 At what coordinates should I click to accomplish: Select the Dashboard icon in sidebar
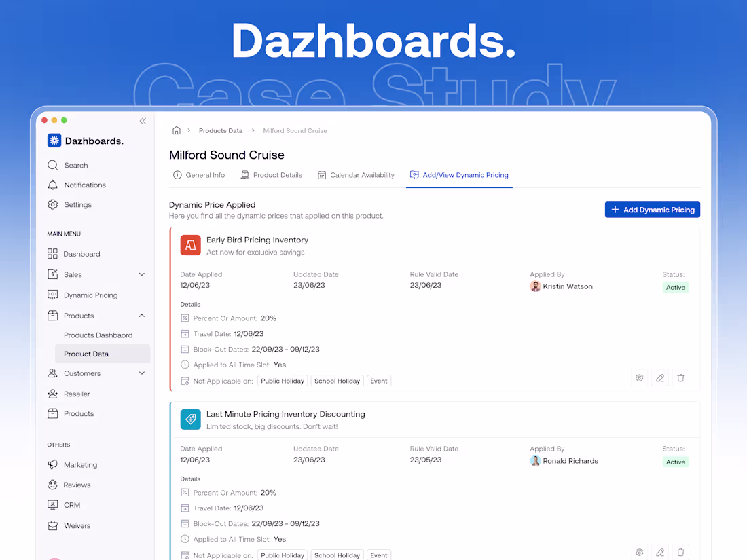coord(52,253)
